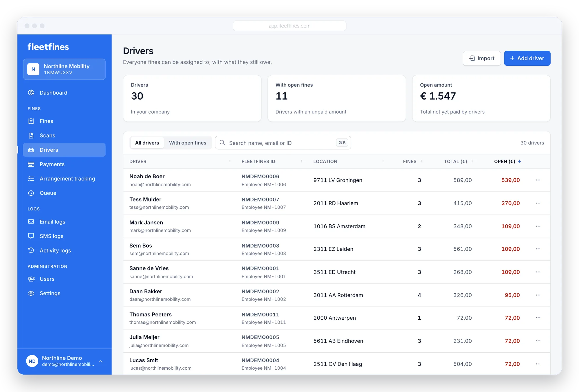Sort table by FINES column
The height and width of the screenshot is (392, 579).
[413, 161]
